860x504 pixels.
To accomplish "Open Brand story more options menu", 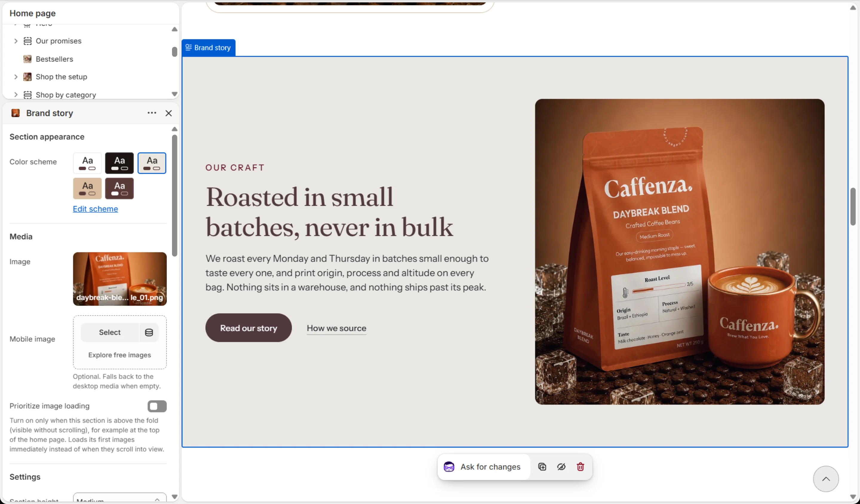I will [x=152, y=113].
